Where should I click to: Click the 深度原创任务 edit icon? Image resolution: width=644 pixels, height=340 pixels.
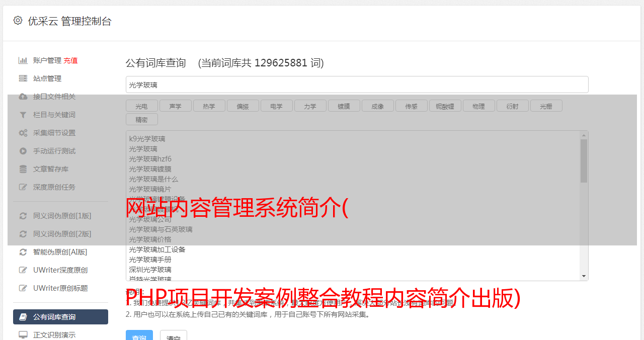point(23,187)
